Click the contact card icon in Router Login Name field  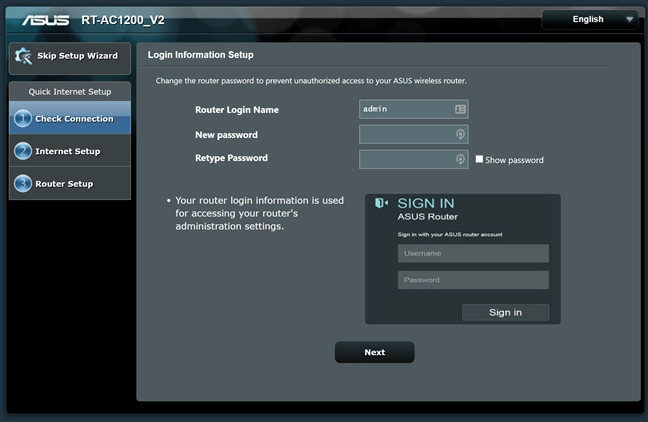[x=460, y=109]
